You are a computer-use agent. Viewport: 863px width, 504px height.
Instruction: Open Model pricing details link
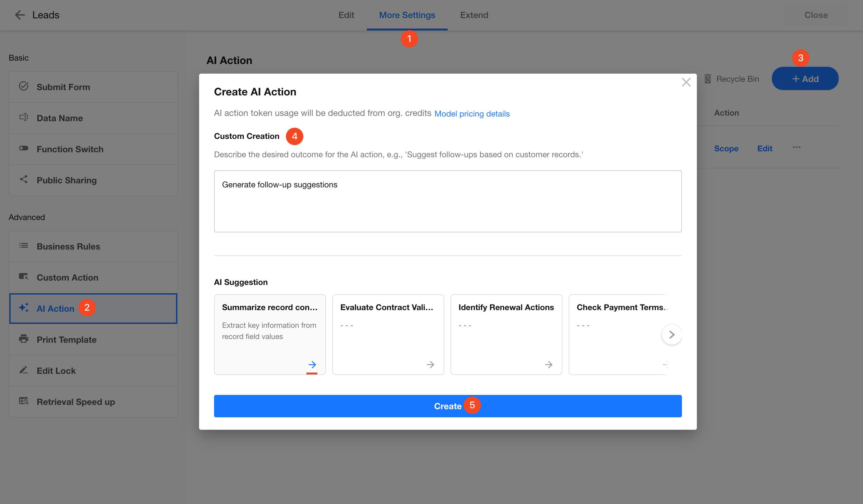(472, 114)
